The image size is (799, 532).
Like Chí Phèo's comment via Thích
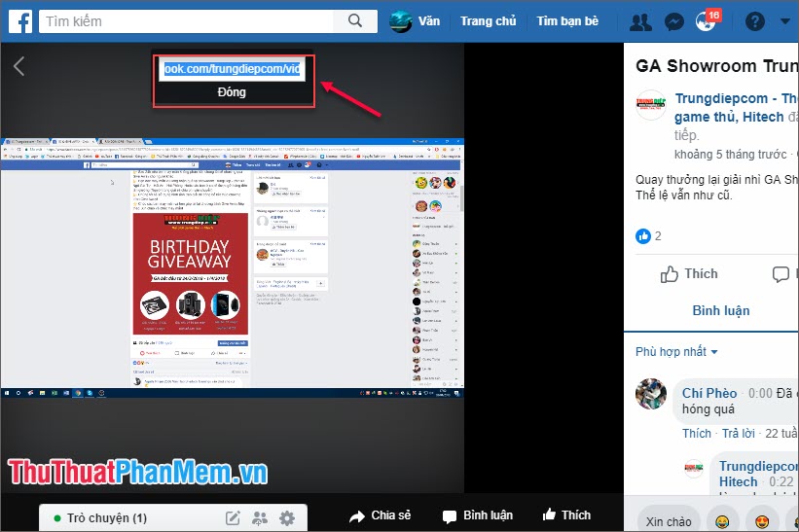(697, 433)
